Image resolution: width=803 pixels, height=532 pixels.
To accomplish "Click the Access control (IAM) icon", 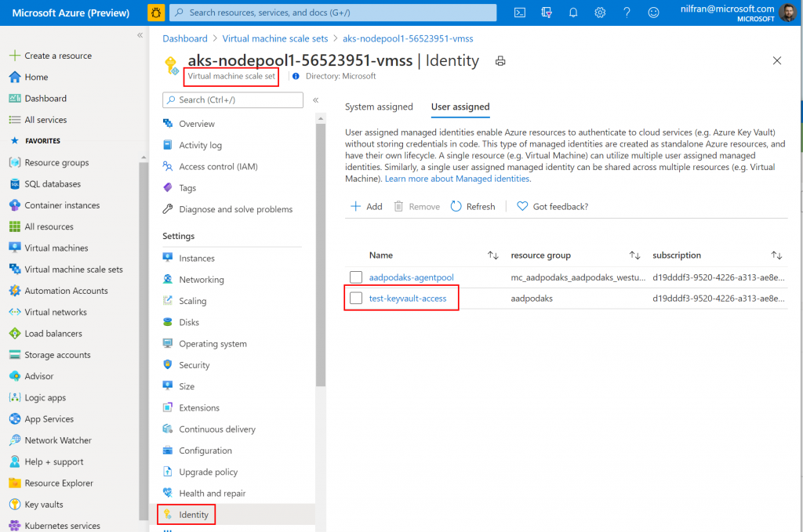I will (168, 166).
